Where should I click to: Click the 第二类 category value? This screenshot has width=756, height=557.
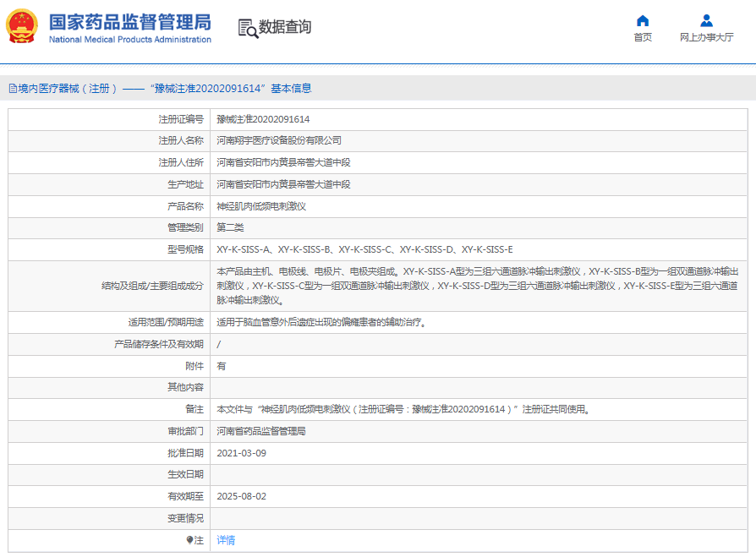click(230, 227)
